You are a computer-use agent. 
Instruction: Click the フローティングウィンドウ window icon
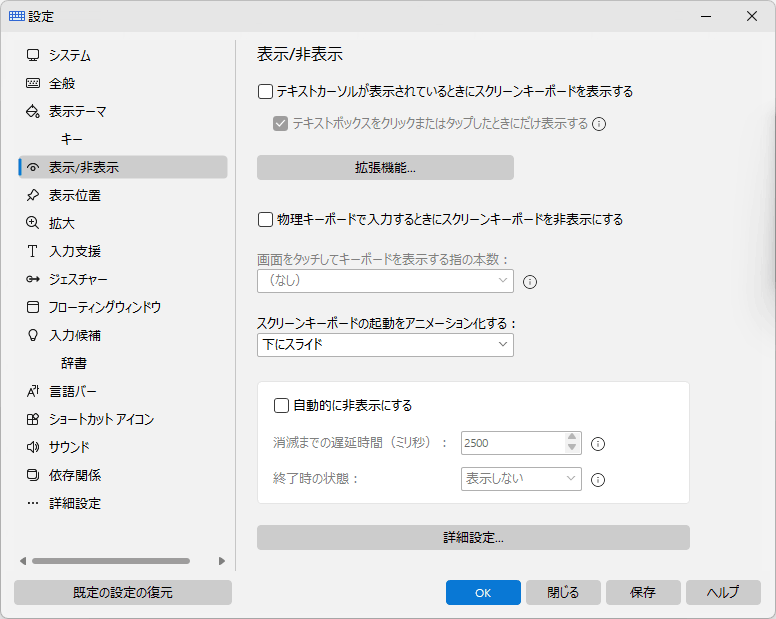tap(33, 307)
